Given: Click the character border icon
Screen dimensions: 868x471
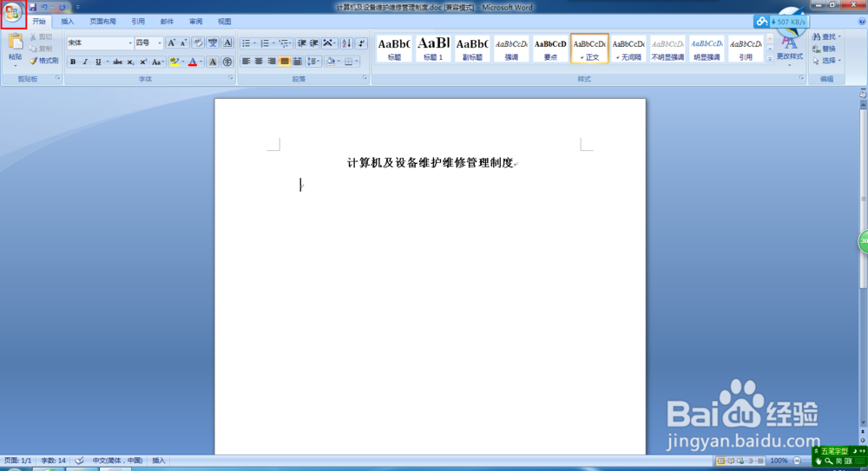Looking at the screenshot, I should pos(227,43).
